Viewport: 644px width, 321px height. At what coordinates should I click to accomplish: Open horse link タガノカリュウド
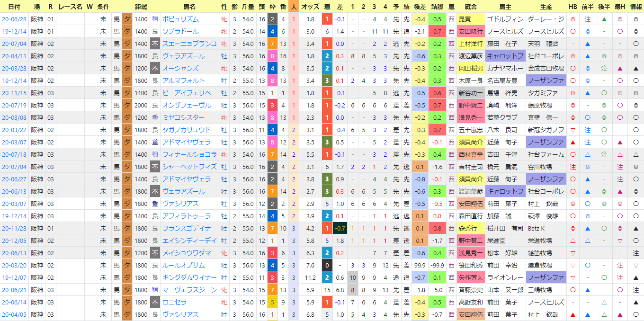pyautogui.click(x=187, y=130)
